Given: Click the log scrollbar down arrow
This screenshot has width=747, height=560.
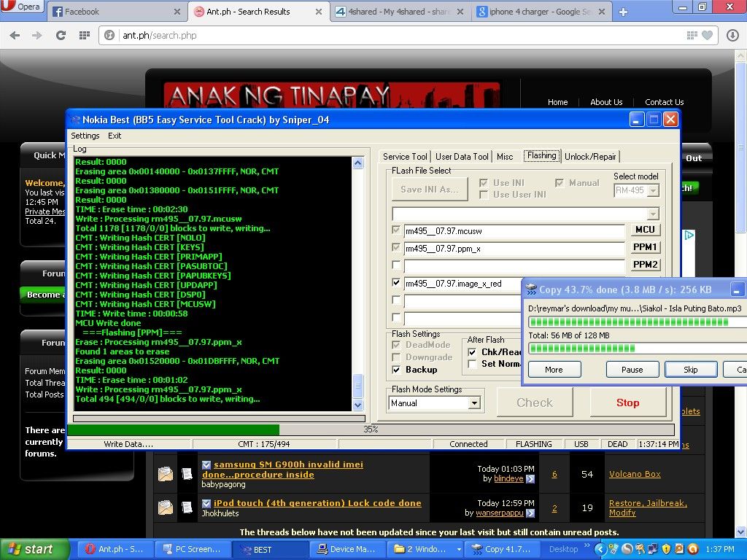Looking at the screenshot, I should tap(357, 405).
